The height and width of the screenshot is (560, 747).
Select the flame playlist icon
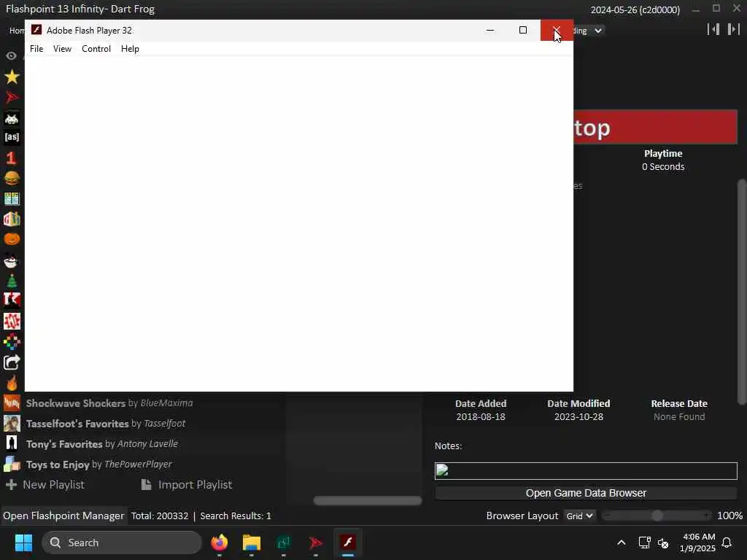click(12, 383)
